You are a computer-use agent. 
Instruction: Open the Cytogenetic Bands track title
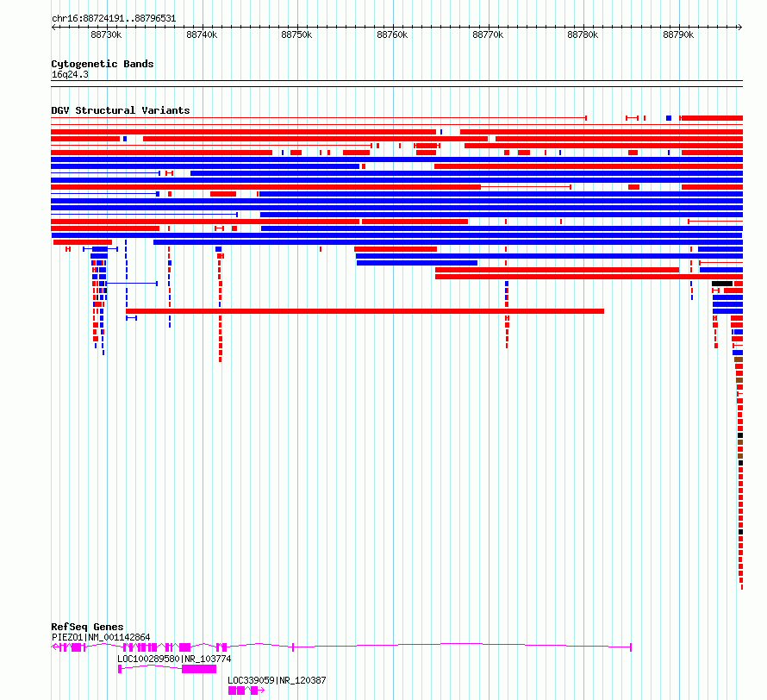[x=103, y=64]
